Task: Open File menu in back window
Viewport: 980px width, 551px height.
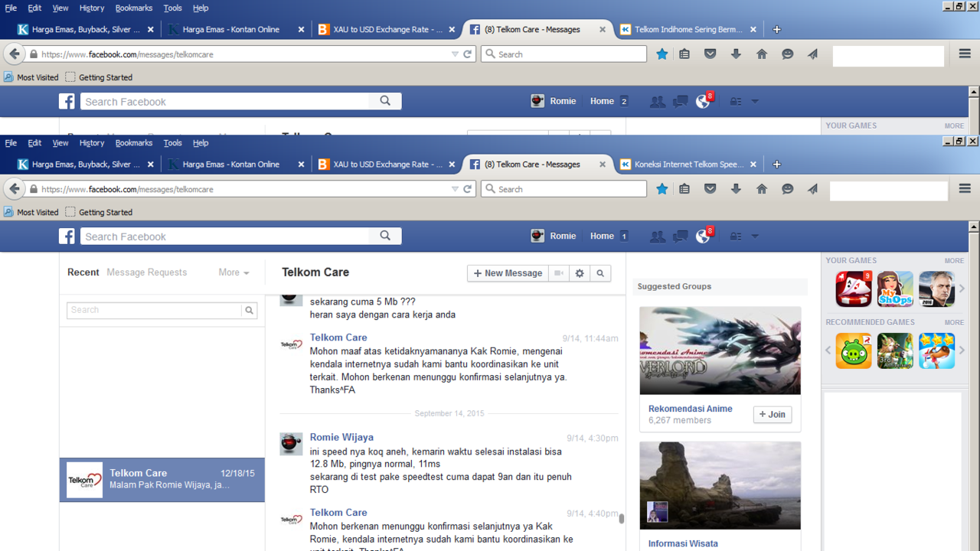Action: [x=11, y=8]
